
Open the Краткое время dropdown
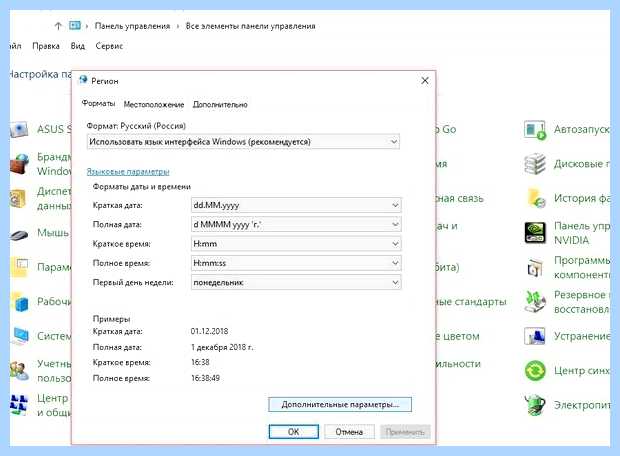pos(296,244)
